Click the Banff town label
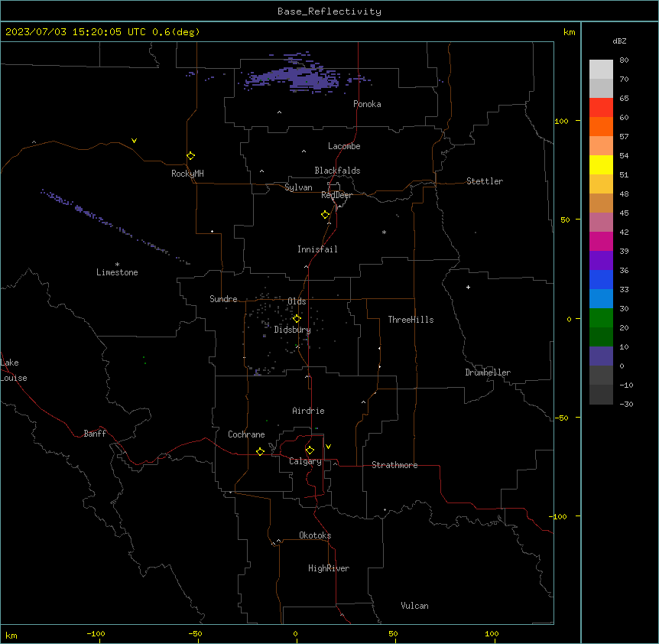The image size is (659, 644). pos(95,434)
